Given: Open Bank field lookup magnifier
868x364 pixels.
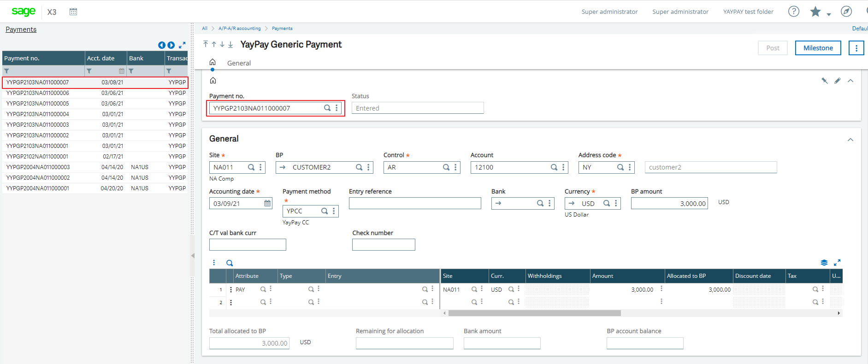Looking at the screenshot, I should [x=540, y=203].
